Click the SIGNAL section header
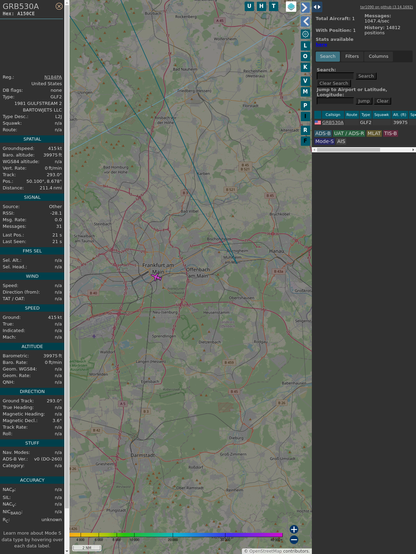This screenshot has height=554, width=416. [32, 197]
